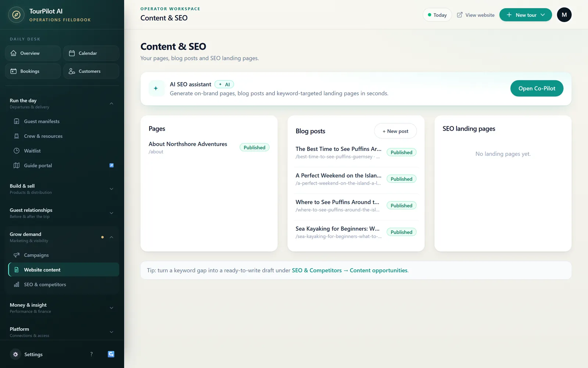The height and width of the screenshot is (368, 588).
Task: Click the Settings gear icon
Action: 15,354
